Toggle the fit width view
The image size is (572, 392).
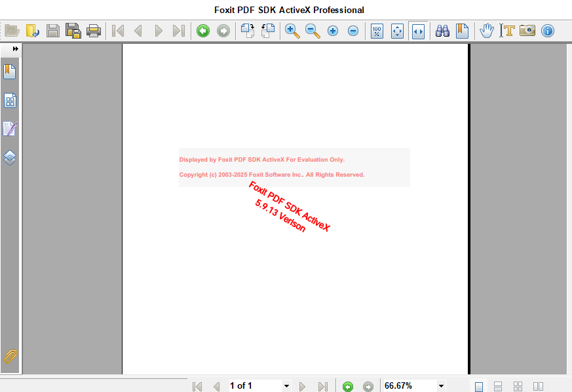418,31
